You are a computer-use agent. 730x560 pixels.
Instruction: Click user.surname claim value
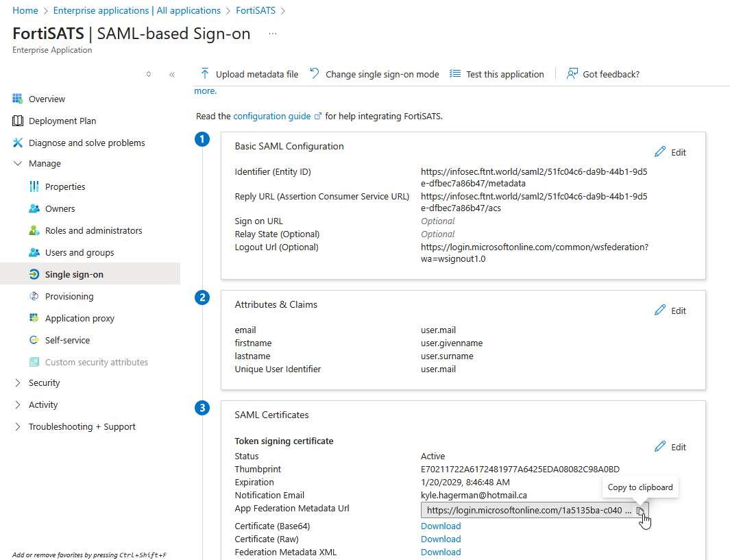click(x=447, y=356)
